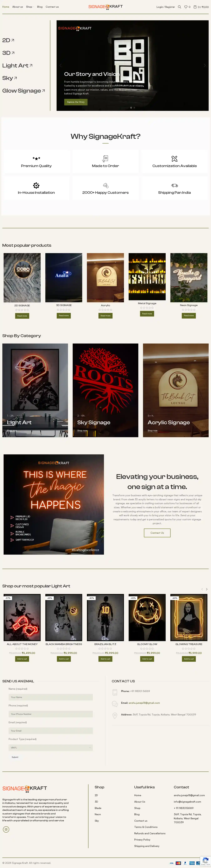211x868 pixels.
Task: Advance the Light Art carousel right arrow
Action: tap(207, 589)
